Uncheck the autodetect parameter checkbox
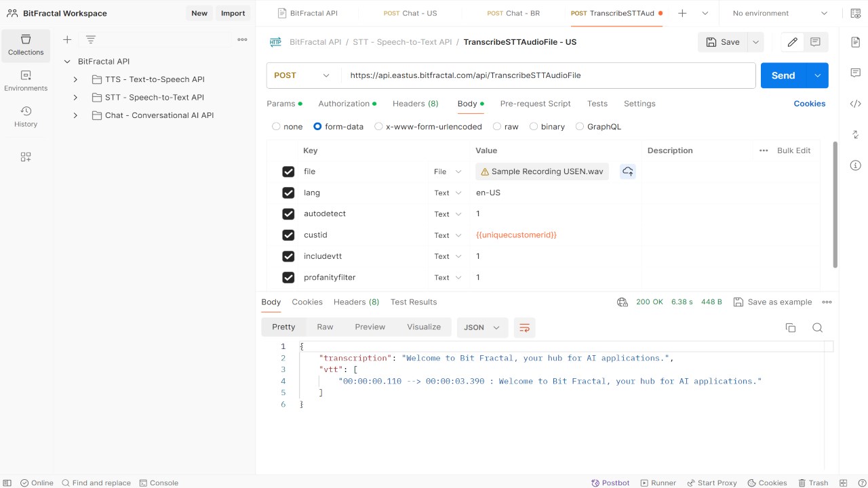This screenshot has height=488, width=868. 288,213
